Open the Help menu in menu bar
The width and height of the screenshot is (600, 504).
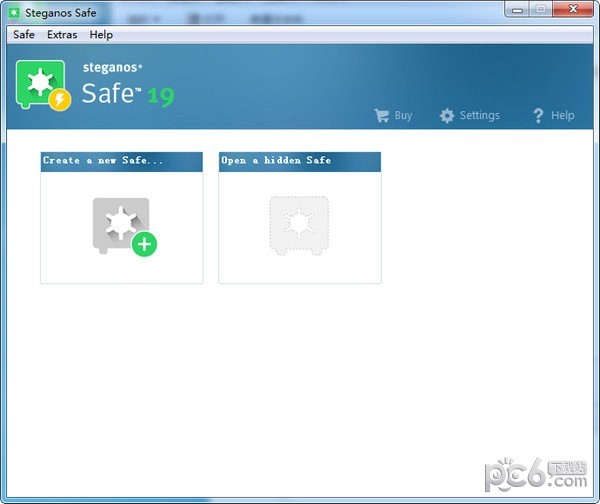101,34
